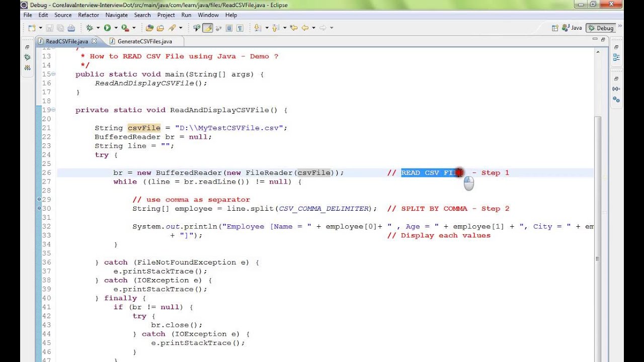Open the Project menu

point(166,15)
